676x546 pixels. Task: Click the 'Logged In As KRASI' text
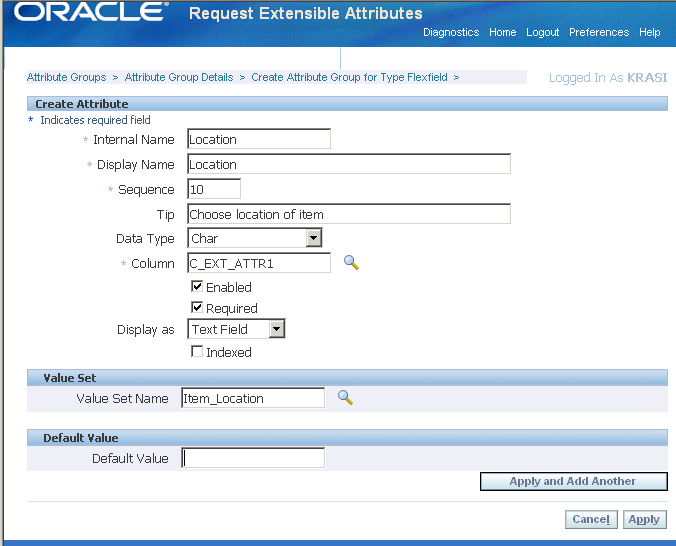tap(608, 78)
